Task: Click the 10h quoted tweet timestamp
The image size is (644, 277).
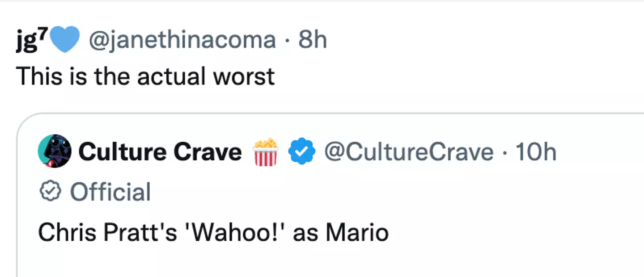Action: tap(535, 152)
